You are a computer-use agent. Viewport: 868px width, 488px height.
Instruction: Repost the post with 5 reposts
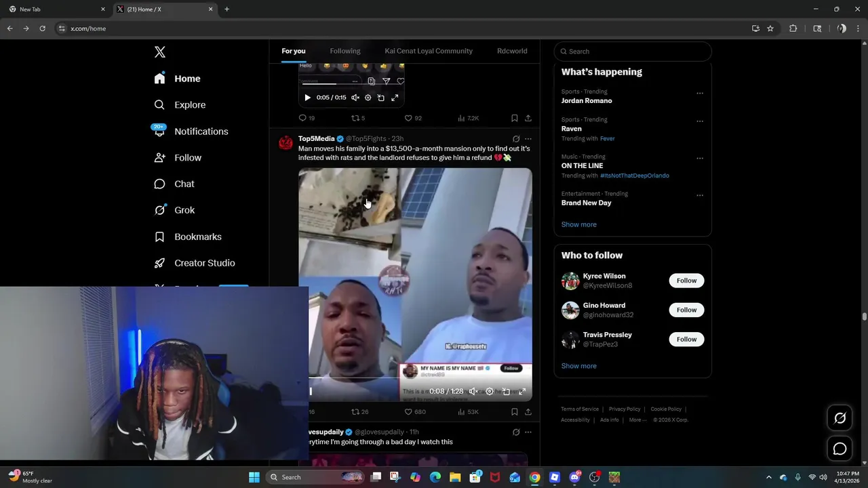tap(358, 118)
